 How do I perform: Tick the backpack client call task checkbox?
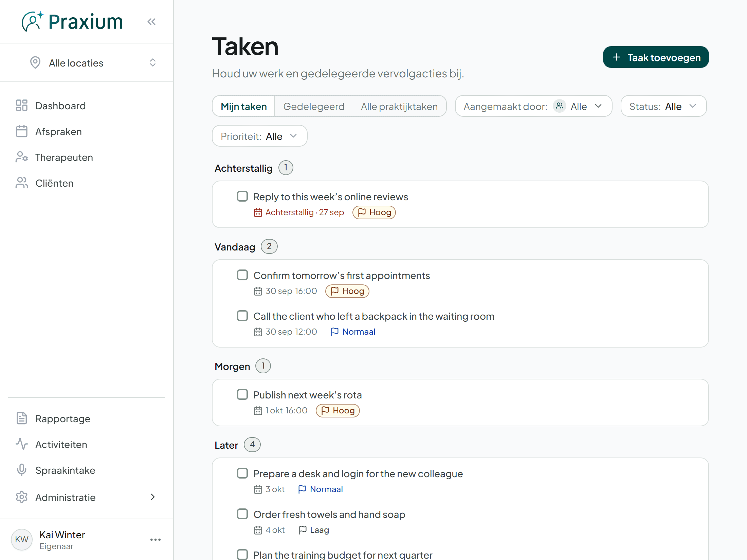pos(242,316)
